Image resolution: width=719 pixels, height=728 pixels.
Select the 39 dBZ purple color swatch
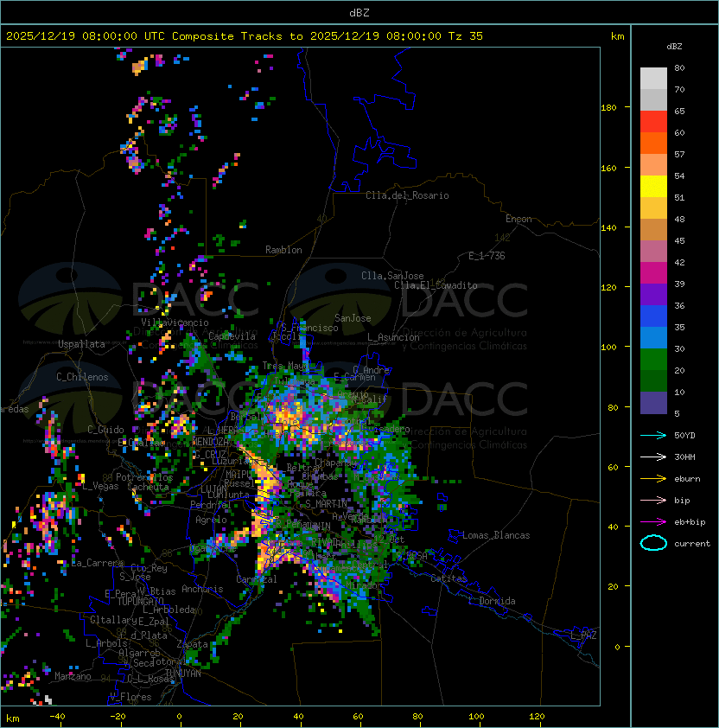(653, 294)
